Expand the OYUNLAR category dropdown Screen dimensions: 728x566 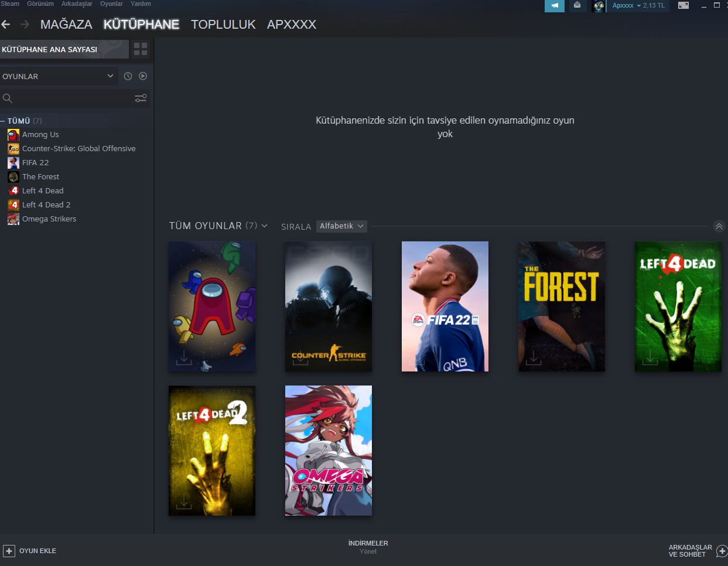pos(59,76)
